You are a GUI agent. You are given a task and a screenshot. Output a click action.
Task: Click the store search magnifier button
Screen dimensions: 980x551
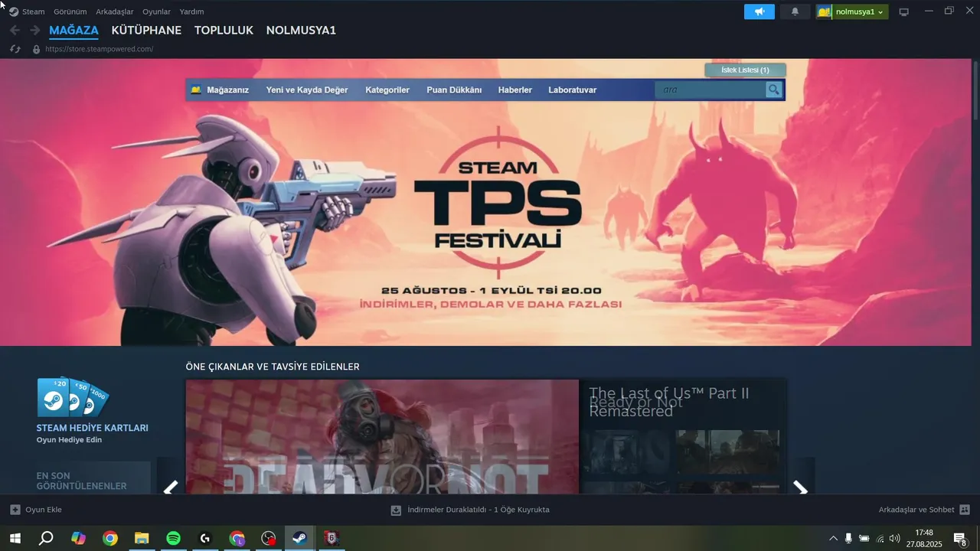774,90
